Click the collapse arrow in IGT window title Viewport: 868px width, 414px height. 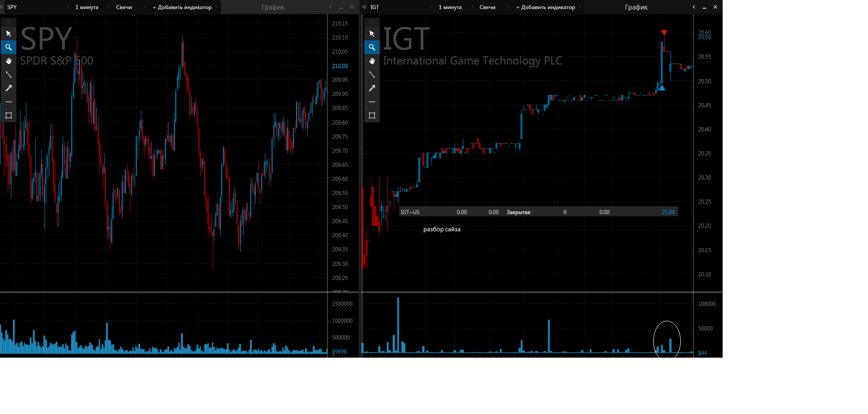point(694,7)
